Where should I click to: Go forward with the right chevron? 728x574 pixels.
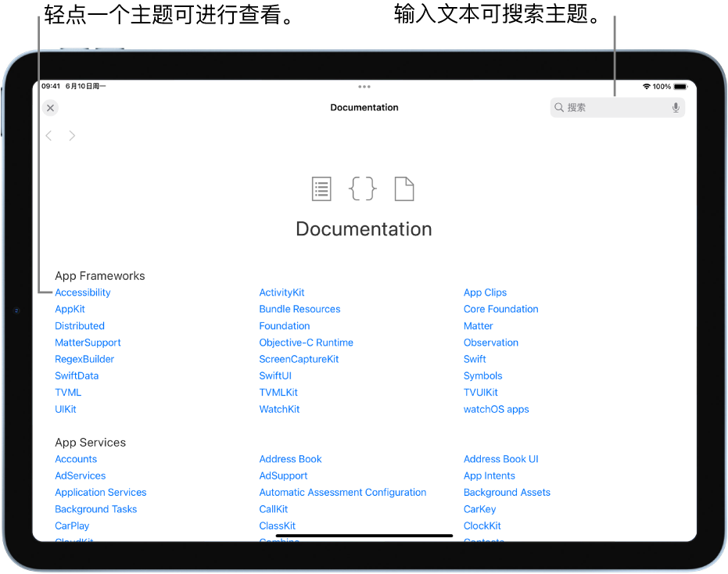(72, 135)
